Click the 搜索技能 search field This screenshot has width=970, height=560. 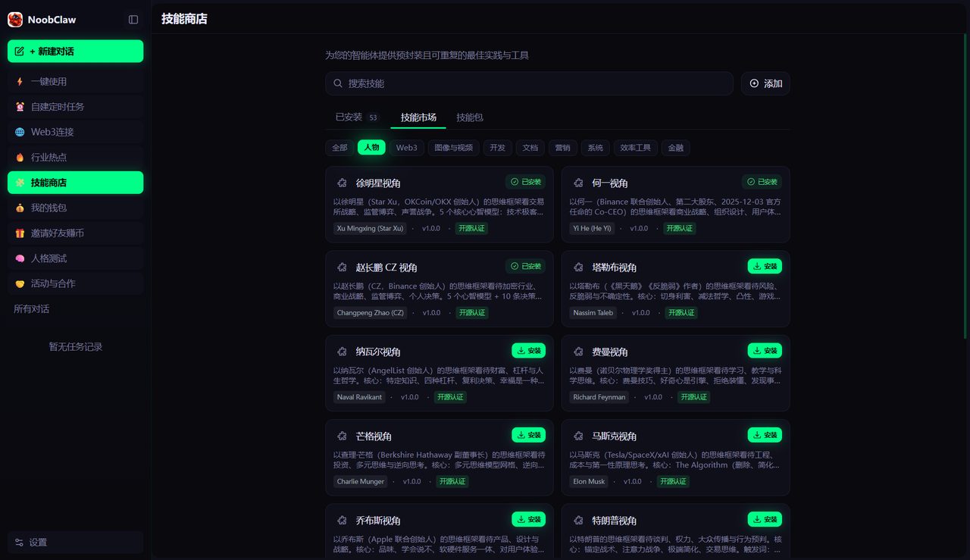coord(529,83)
